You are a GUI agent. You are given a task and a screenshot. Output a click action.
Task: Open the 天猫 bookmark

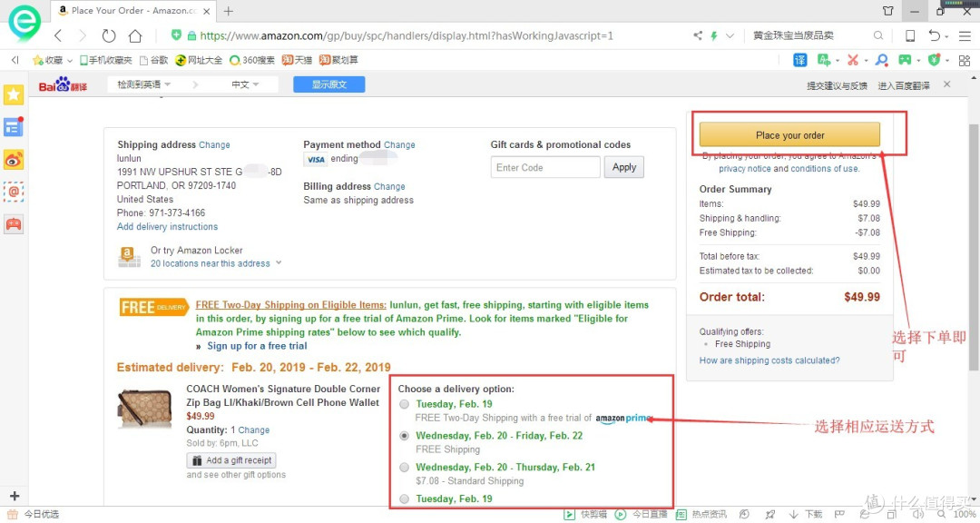(x=297, y=60)
